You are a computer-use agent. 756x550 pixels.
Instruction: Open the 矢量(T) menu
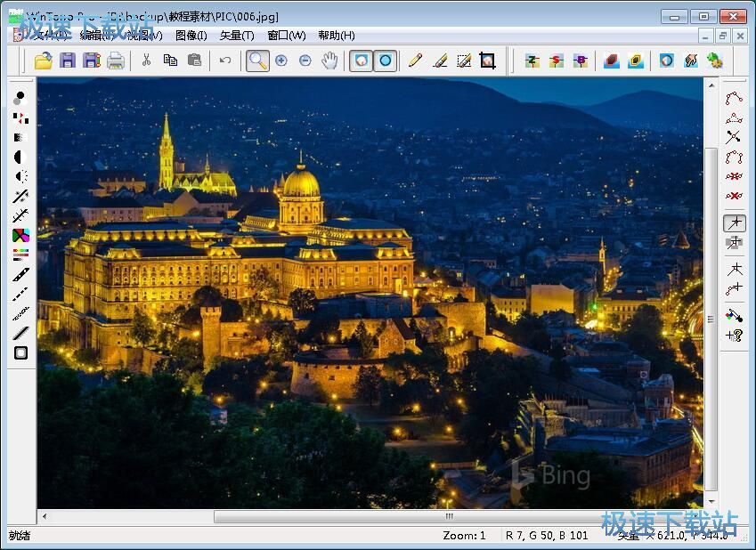[x=237, y=36]
